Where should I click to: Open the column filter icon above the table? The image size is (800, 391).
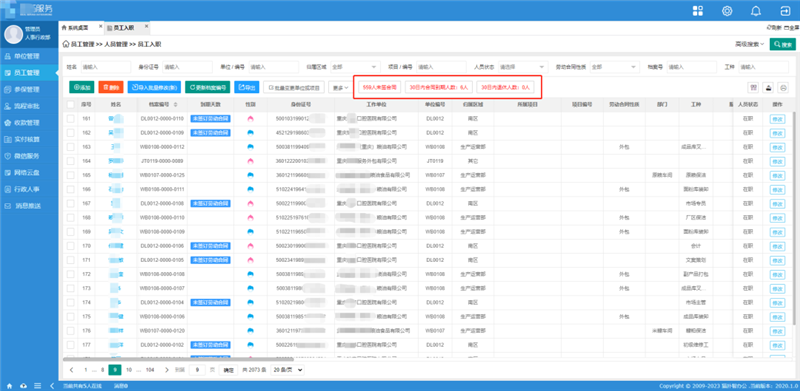[x=753, y=88]
